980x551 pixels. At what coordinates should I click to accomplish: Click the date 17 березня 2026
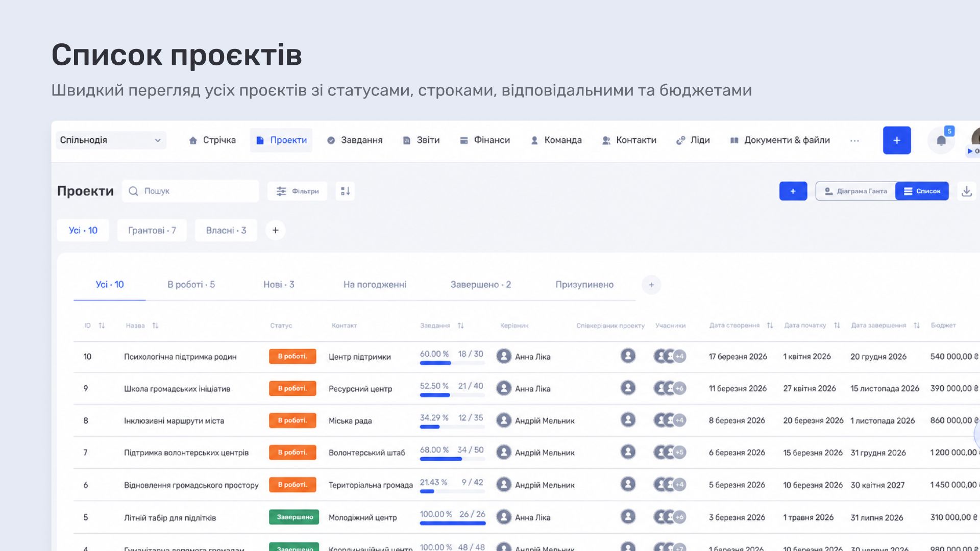tap(738, 357)
